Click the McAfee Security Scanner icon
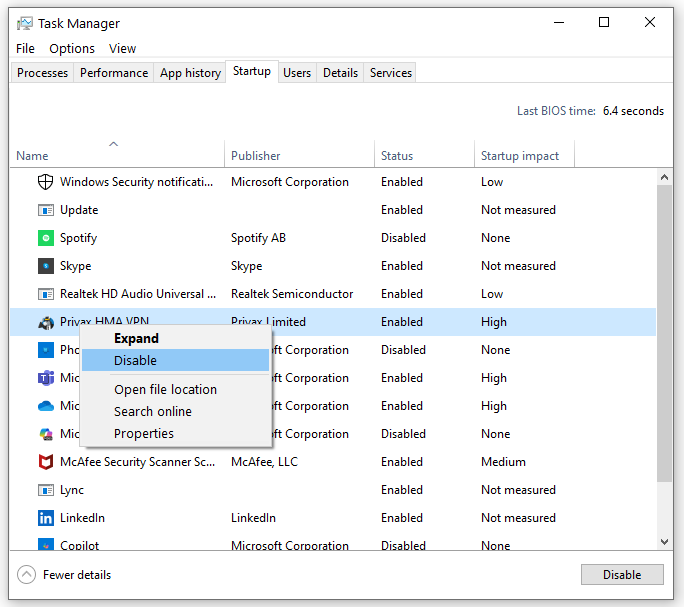This screenshot has height=607, width=684. pyautogui.click(x=45, y=462)
